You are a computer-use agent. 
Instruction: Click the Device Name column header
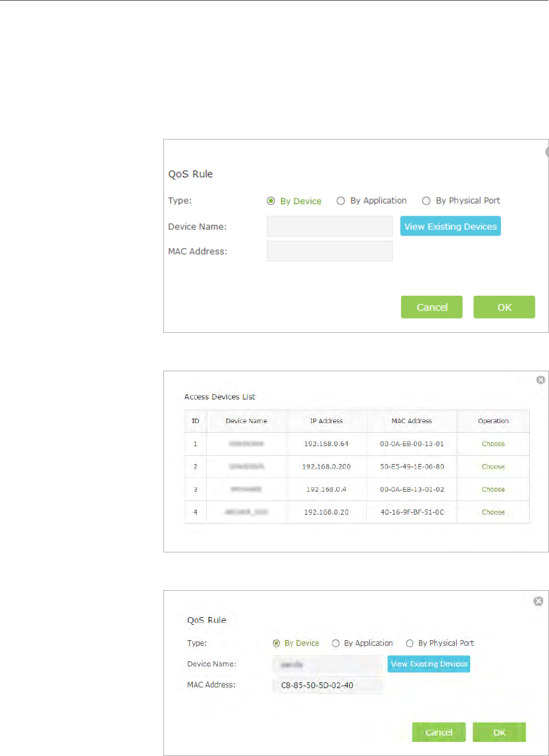click(x=246, y=421)
